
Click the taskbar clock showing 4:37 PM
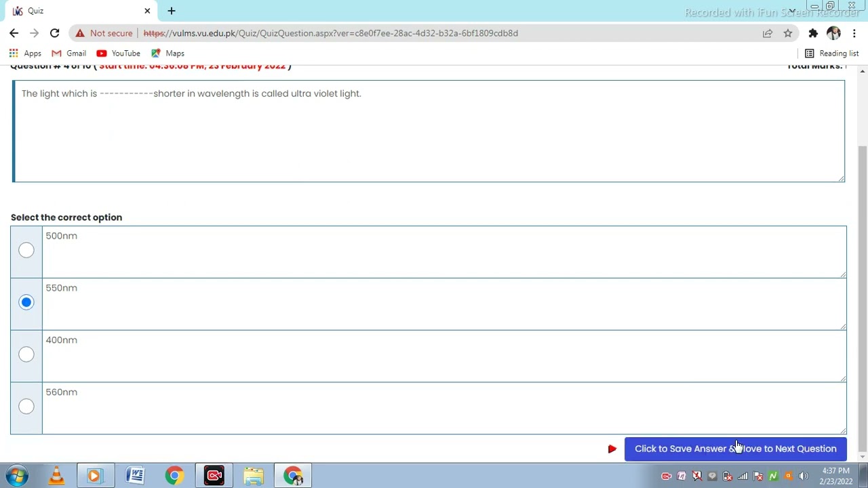pyautogui.click(x=835, y=476)
